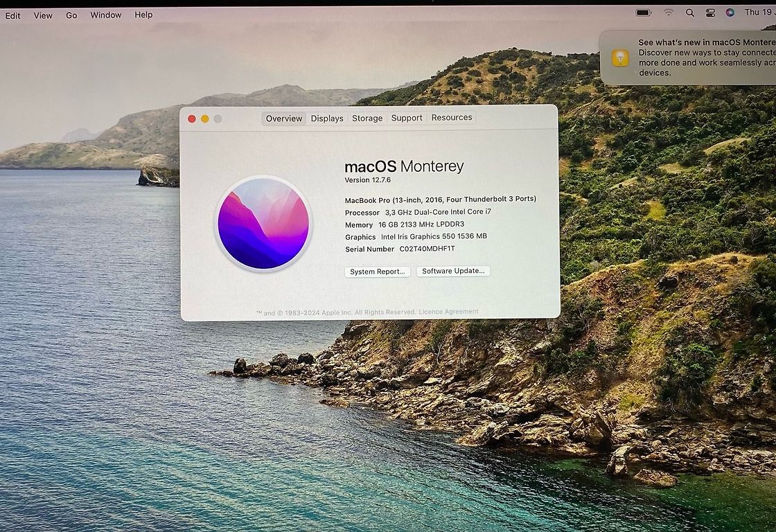
Task: Check battery status icon in menu bar
Action: (x=644, y=12)
